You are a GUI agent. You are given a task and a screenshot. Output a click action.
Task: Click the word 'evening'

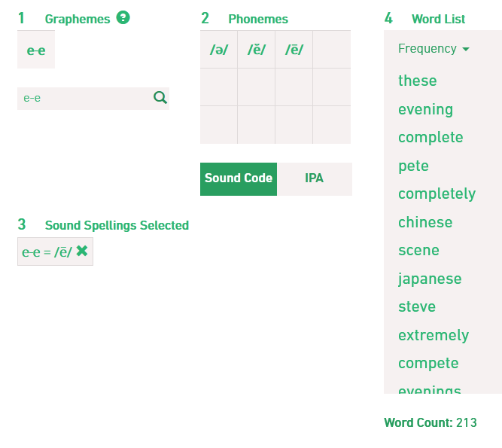(425, 110)
